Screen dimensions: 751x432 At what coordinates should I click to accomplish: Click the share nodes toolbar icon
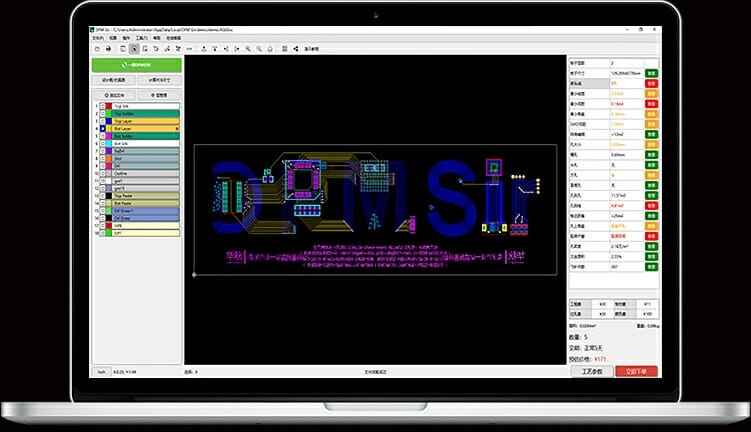296,49
